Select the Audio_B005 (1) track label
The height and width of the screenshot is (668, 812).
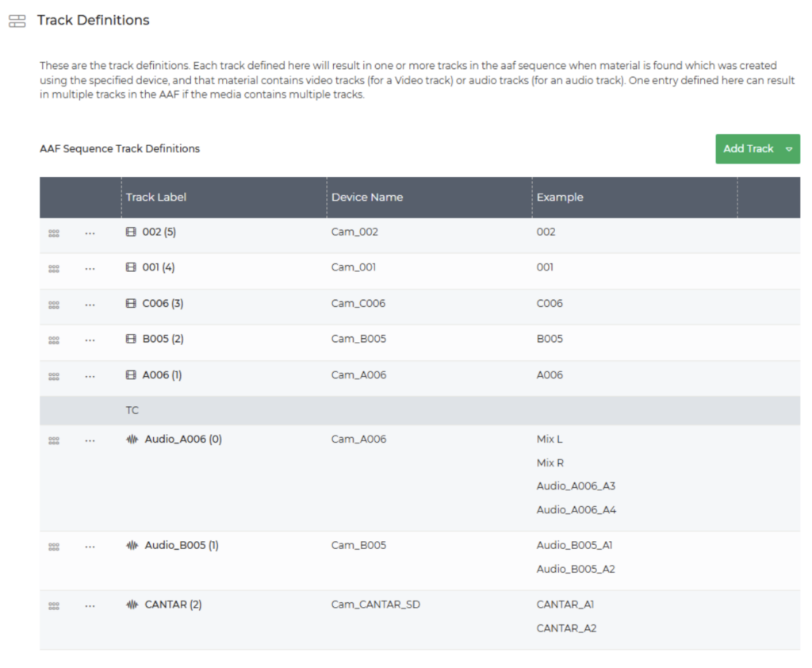click(182, 545)
